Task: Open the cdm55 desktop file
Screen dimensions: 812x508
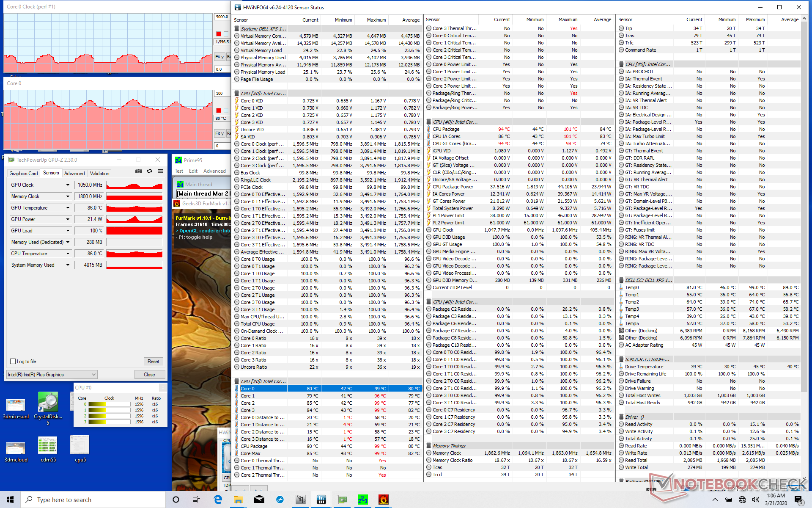Action: [x=48, y=446]
